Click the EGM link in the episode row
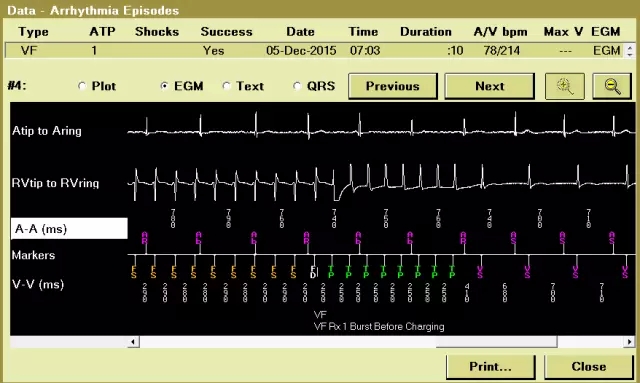 (607, 51)
